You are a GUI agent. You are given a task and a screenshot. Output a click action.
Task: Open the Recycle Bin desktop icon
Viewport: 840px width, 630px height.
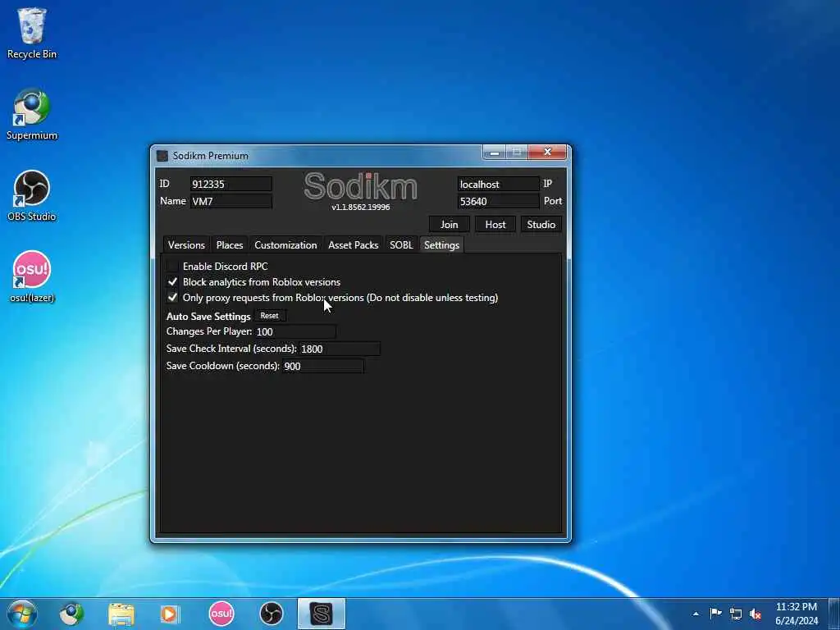click(32, 33)
